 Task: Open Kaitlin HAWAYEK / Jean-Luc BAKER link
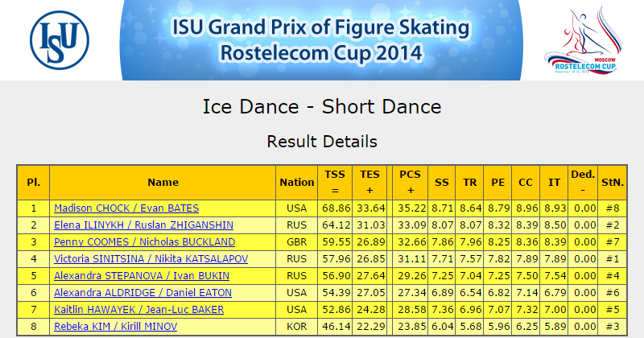[138, 309]
